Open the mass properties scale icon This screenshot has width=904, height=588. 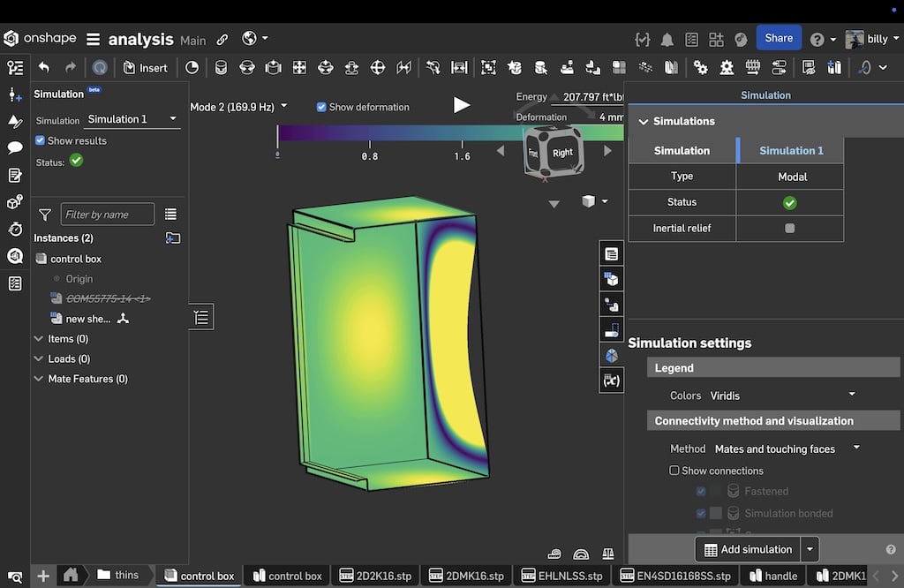point(607,554)
